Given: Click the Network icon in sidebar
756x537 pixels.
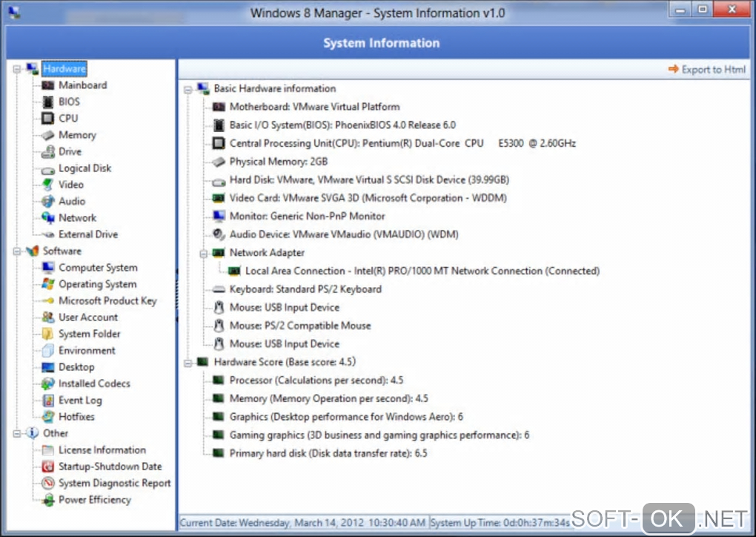Looking at the screenshot, I should point(47,218).
